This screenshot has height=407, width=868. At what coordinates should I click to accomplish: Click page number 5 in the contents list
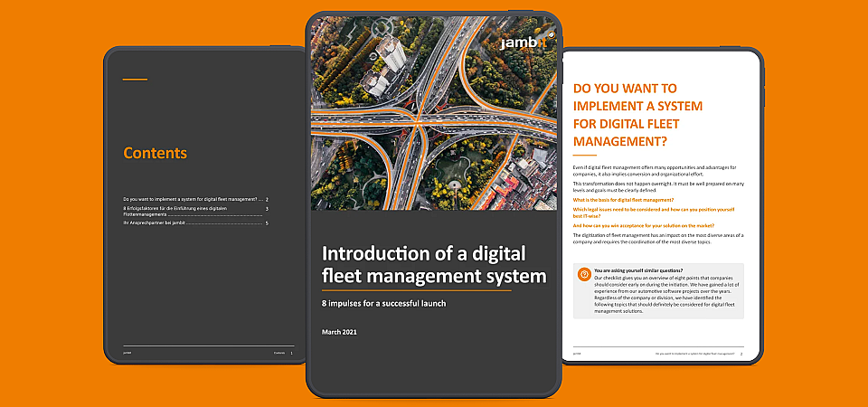(x=267, y=223)
